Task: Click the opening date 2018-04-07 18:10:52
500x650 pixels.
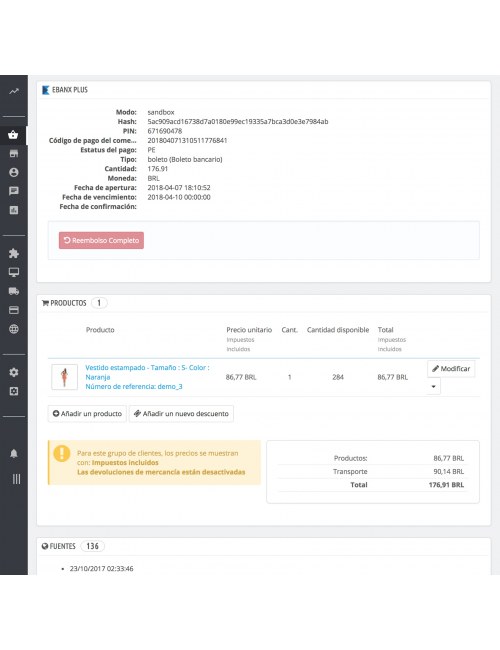Action: [x=179, y=188]
